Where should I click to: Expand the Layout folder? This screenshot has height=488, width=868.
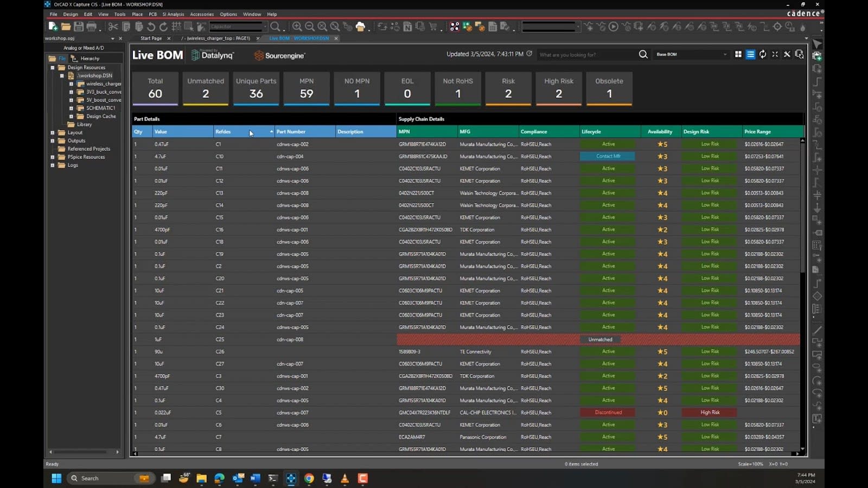click(53, 133)
